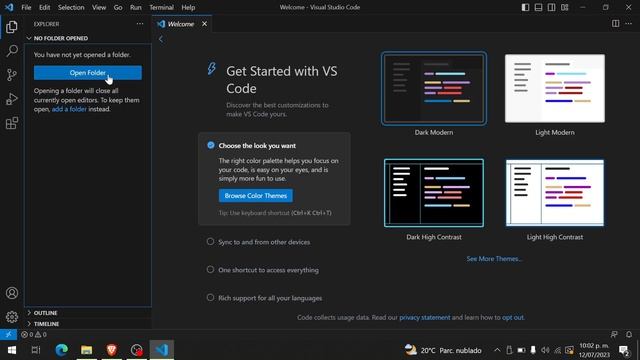Select 'Sync to and from other devices' step
640x360 pixels.
pyautogui.click(x=264, y=242)
